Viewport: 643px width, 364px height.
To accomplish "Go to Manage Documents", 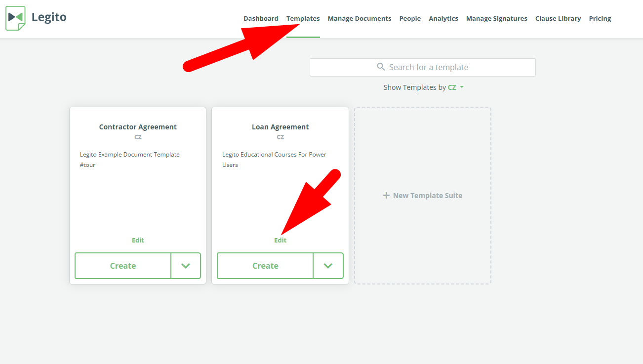I will (x=359, y=19).
